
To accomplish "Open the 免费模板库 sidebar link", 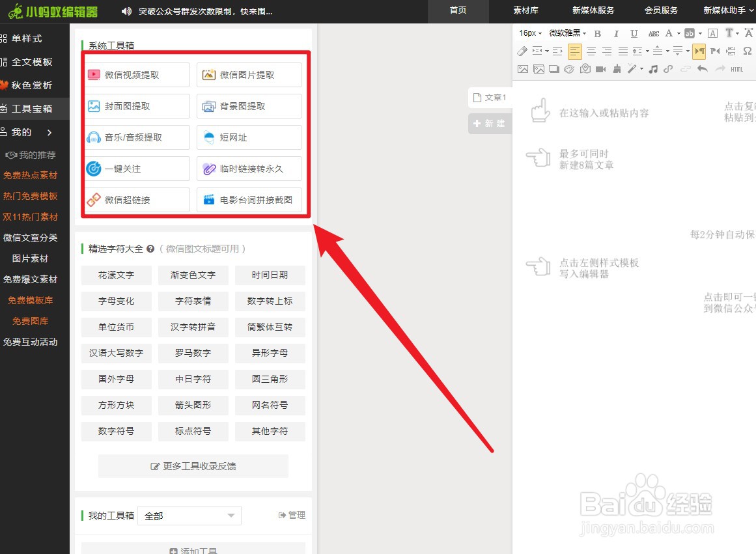I will (31, 300).
